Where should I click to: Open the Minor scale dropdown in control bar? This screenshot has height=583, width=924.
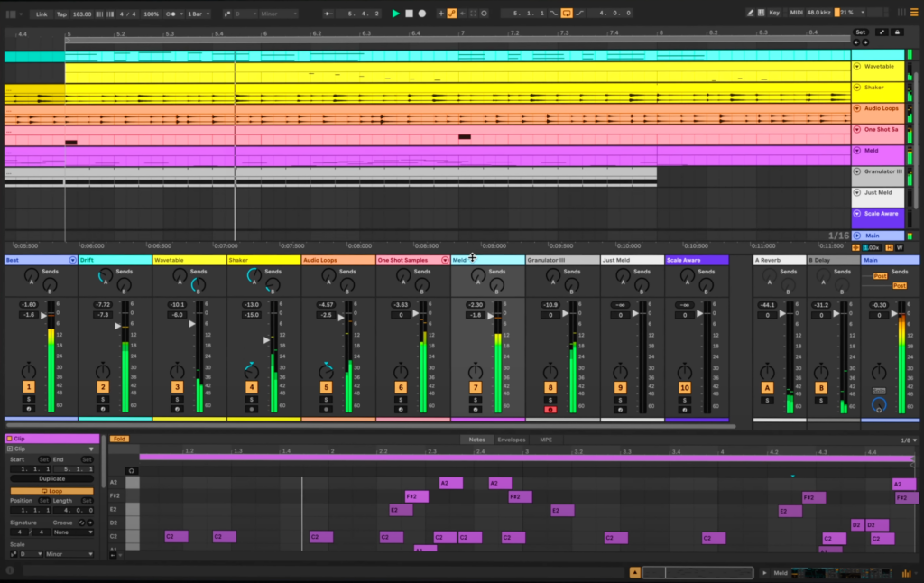click(278, 14)
